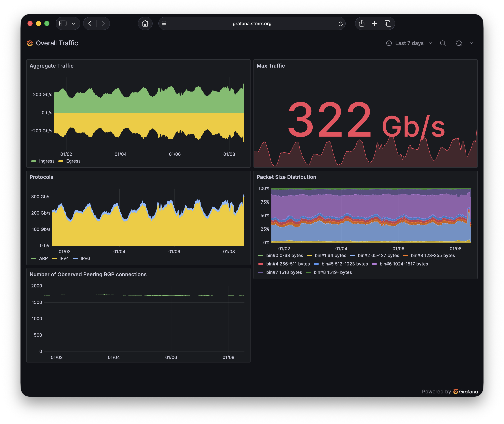Click the zoom out time range icon

[x=443, y=43]
